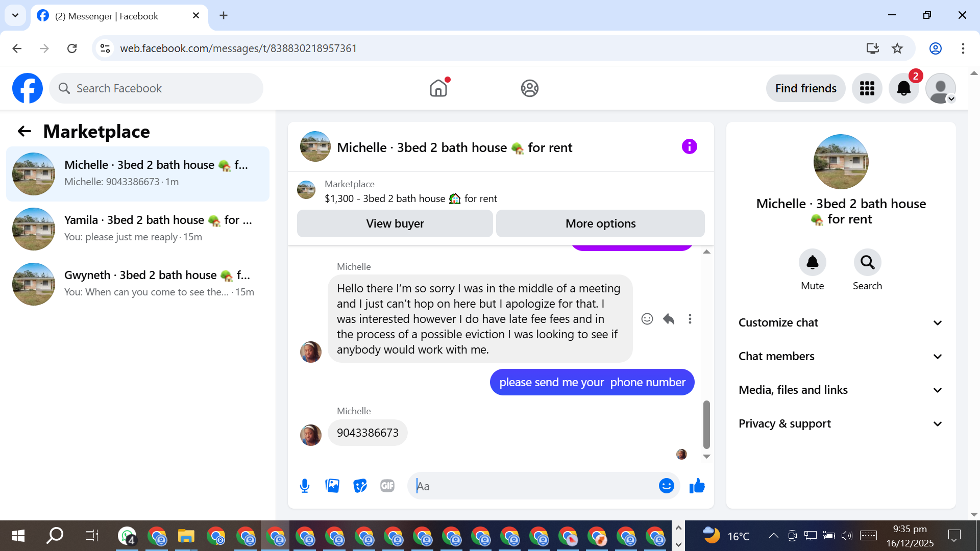The image size is (980, 551).
Task: View site information icon in address bar
Action: click(x=105, y=48)
